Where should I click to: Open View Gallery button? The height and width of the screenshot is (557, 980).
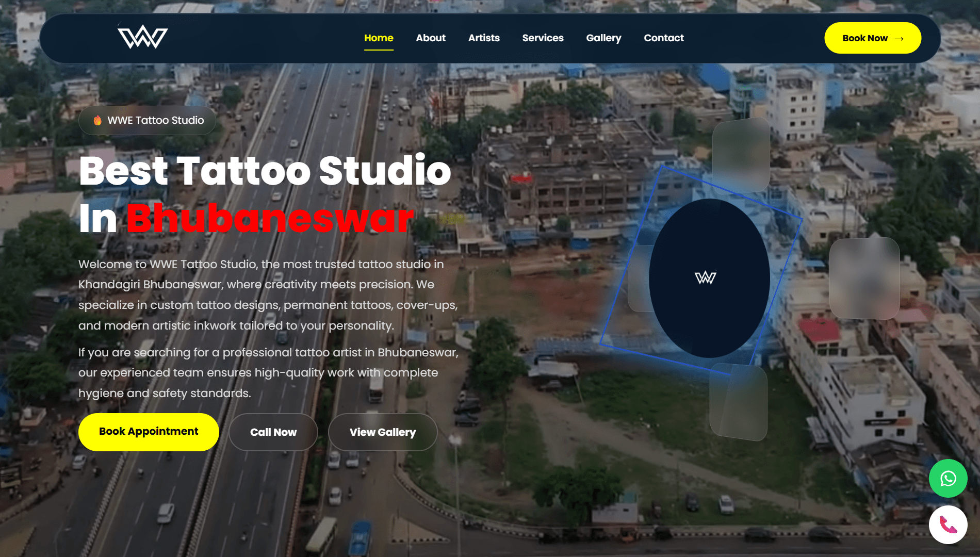tap(383, 432)
